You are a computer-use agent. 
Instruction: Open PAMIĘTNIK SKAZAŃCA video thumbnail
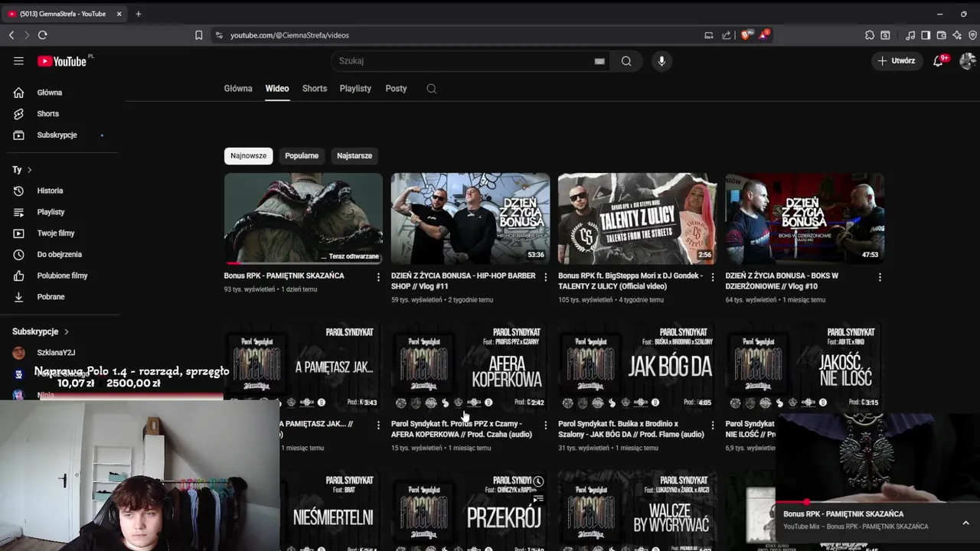303,218
